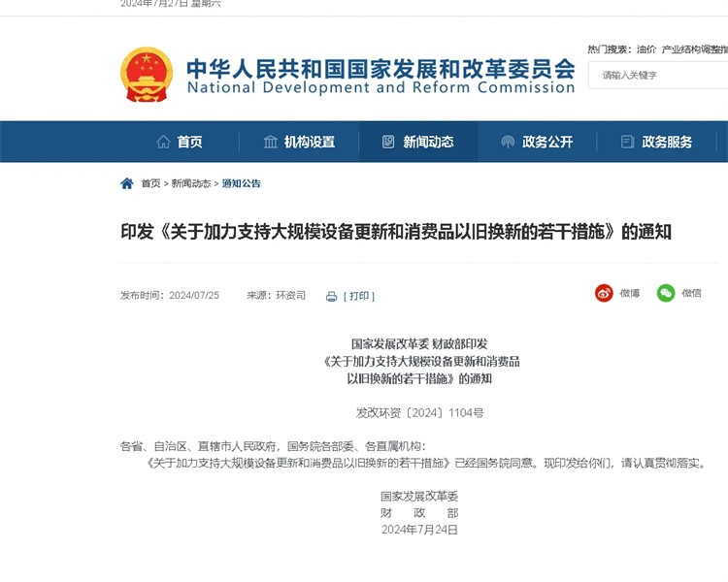This screenshot has width=728, height=582.
Task: Click the blue breadcrumb house icon
Action: coord(127,183)
